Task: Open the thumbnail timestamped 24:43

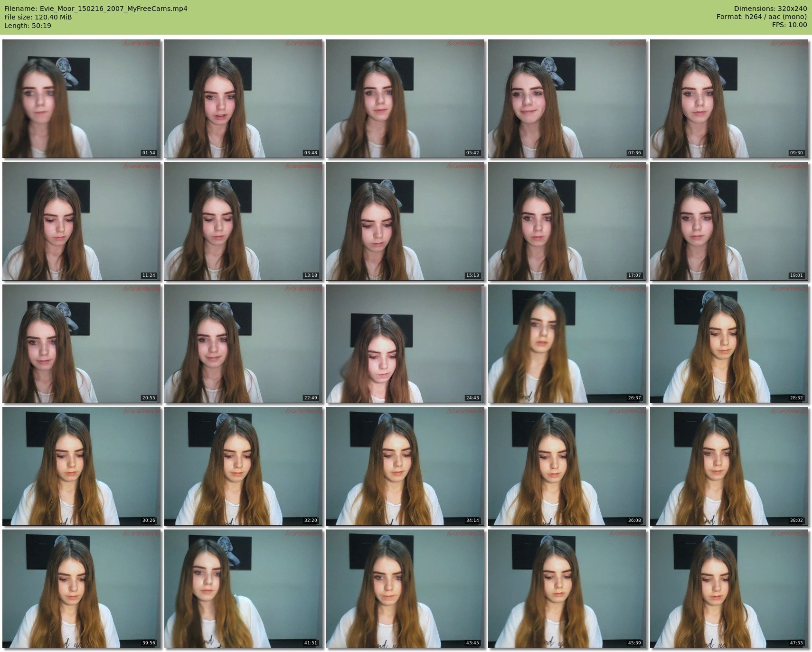Action: tap(406, 344)
